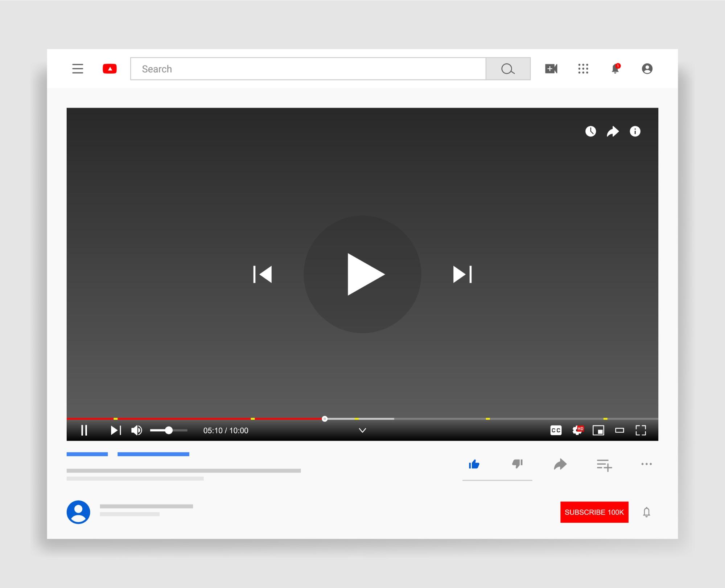This screenshot has width=725, height=588.
Task: Dislike the video with thumbs down
Action: pos(517,464)
